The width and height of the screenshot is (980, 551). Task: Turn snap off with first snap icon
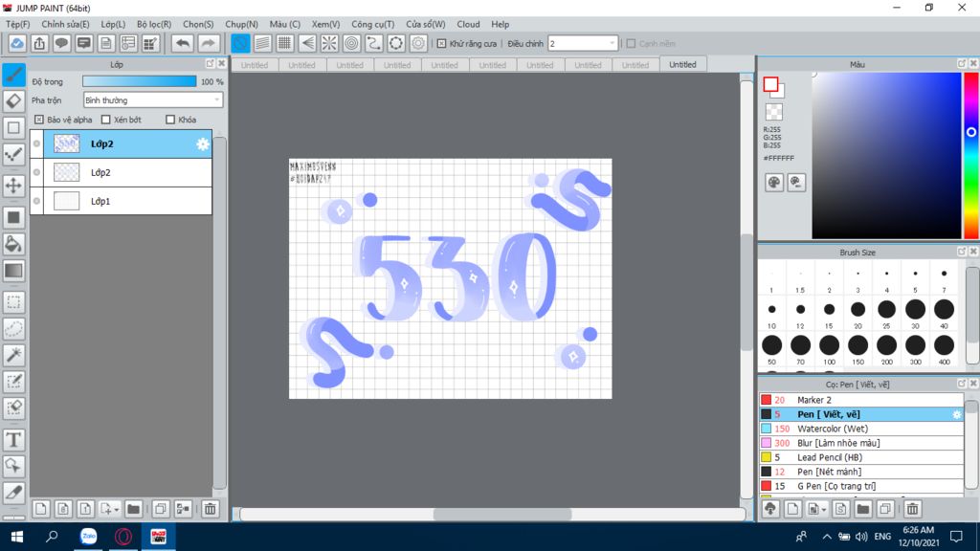tap(240, 43)
